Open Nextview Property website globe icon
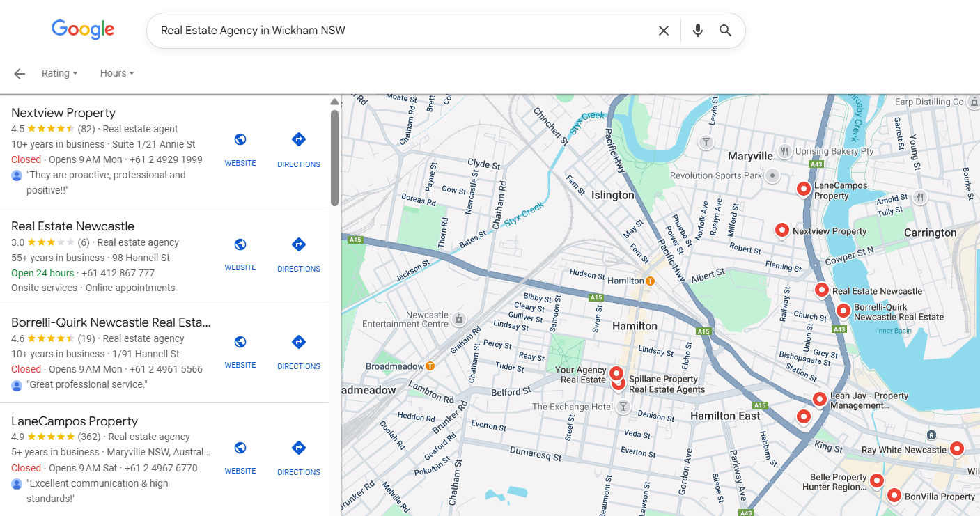 [240, 139]
